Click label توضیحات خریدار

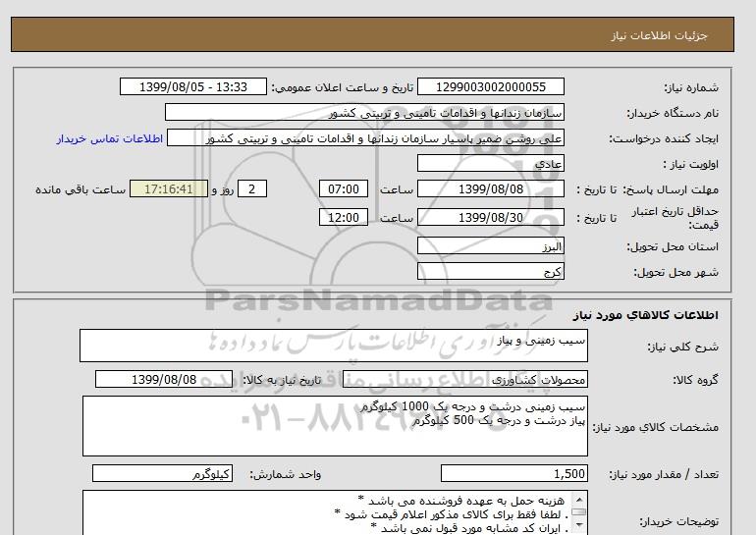[x=678, y=521]
